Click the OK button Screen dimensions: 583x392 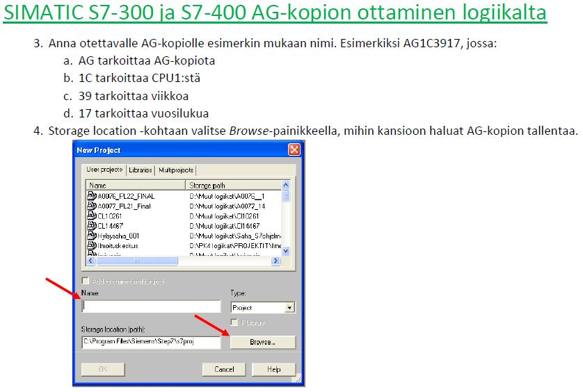tap(103, 369)
